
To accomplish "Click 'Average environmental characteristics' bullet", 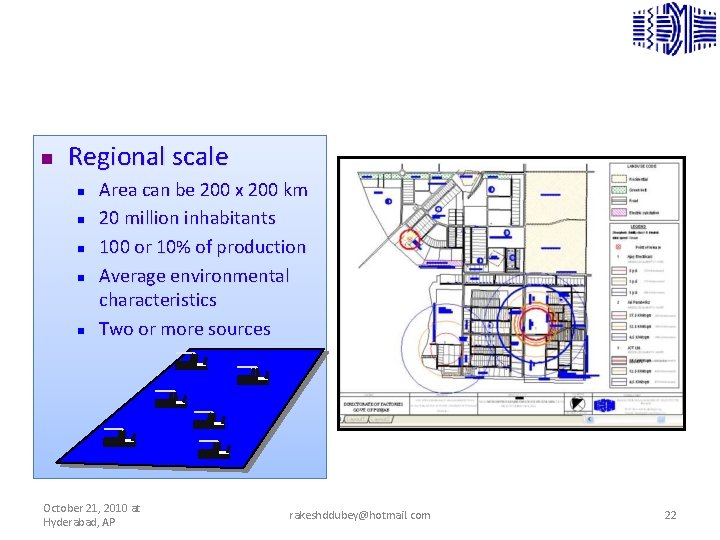I will 194,288.
